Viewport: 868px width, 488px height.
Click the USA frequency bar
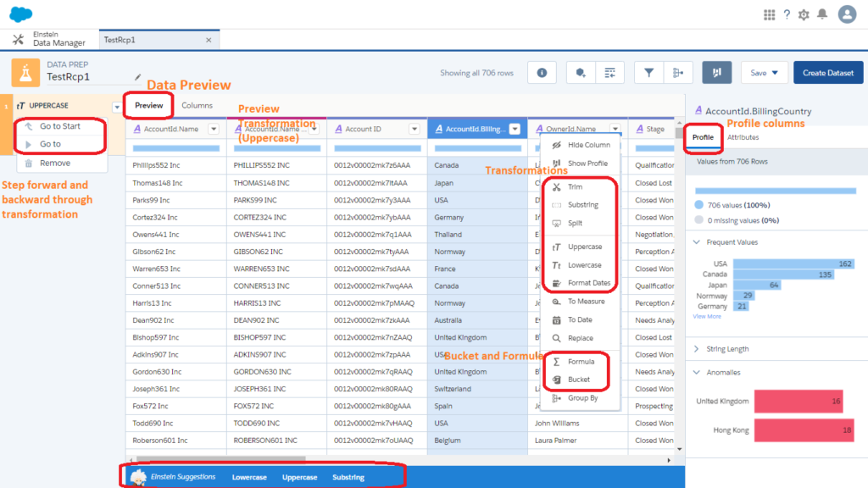[793, 264]
